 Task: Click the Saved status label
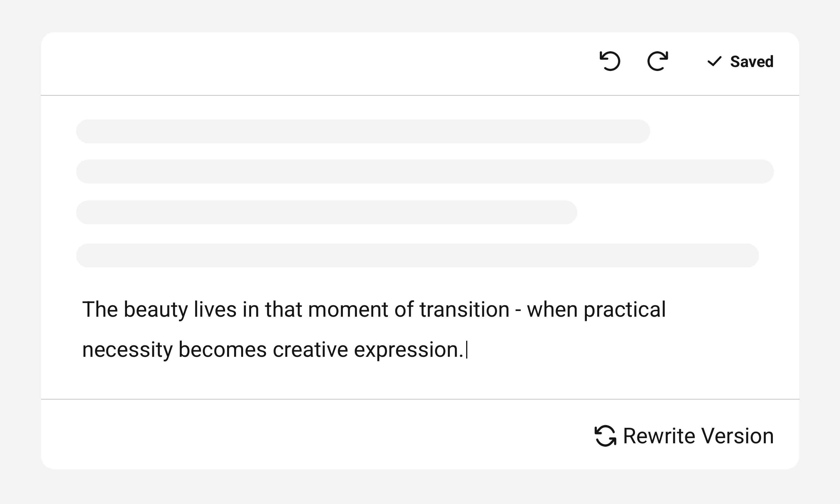(x=752, y=62)
